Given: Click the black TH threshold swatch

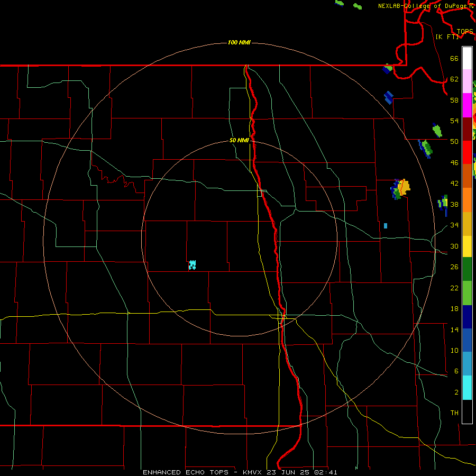Looking at the screenshot, I should tap(467, 411).
